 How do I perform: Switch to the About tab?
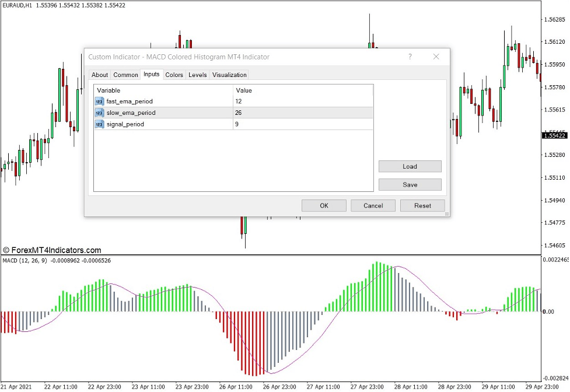[99, 75]
